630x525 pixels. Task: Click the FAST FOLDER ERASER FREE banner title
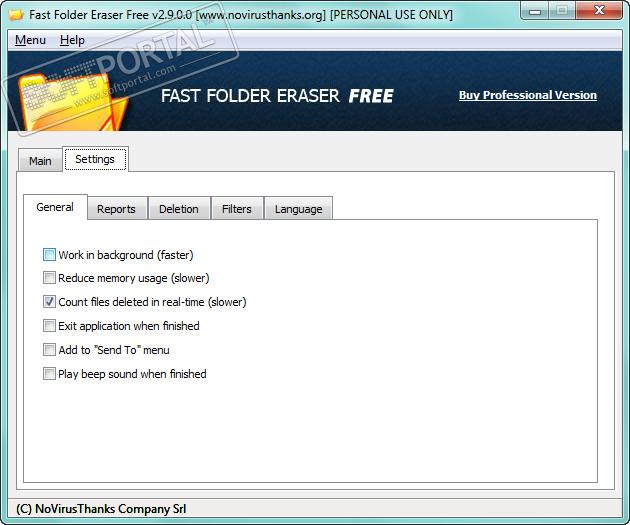point(277,96)
